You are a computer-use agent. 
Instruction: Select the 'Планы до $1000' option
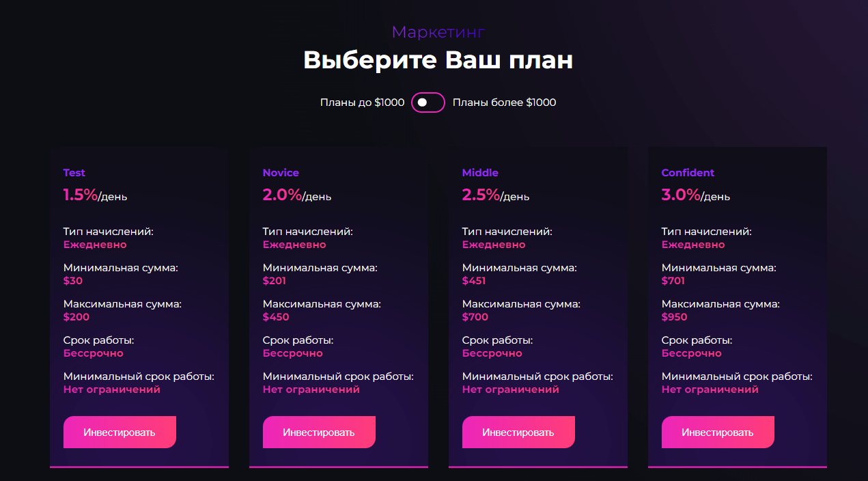point(362,102)
